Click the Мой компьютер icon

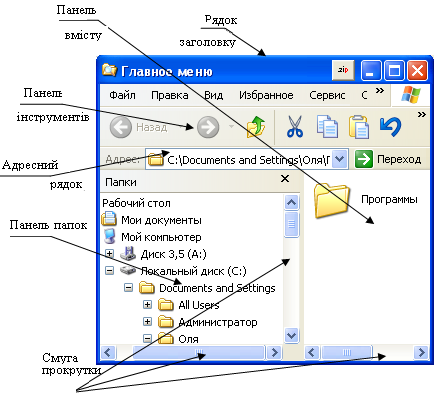(x=109, y=237)
